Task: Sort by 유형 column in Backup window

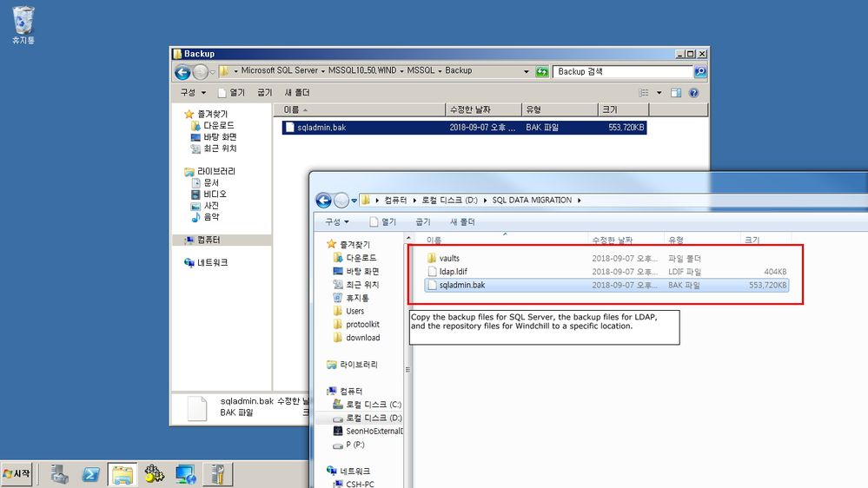Action: pos(560,109)
